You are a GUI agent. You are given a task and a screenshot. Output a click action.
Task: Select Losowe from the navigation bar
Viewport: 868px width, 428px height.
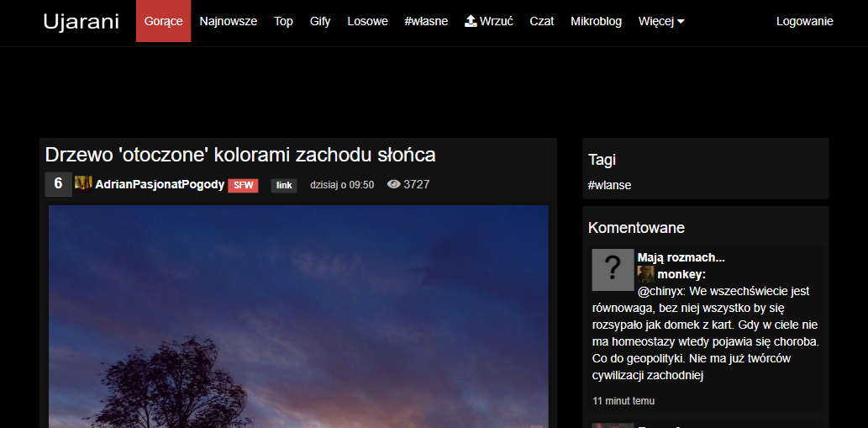point(367,21)
